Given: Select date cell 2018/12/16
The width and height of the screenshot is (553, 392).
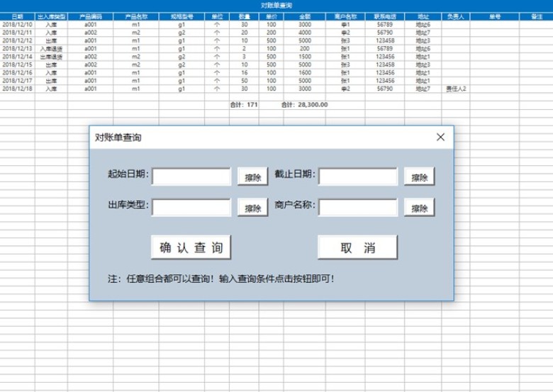Looking at the screenshot, I should click(x=17, y=72).
